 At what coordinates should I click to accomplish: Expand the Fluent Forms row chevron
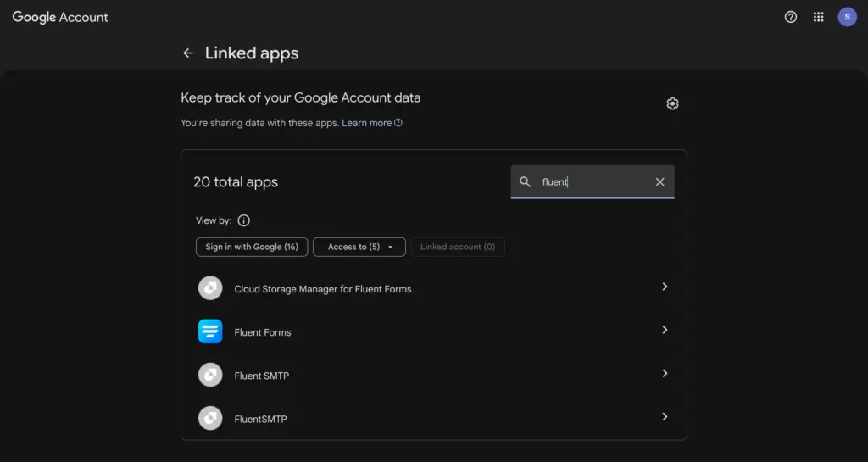click(x=665, y=330)
